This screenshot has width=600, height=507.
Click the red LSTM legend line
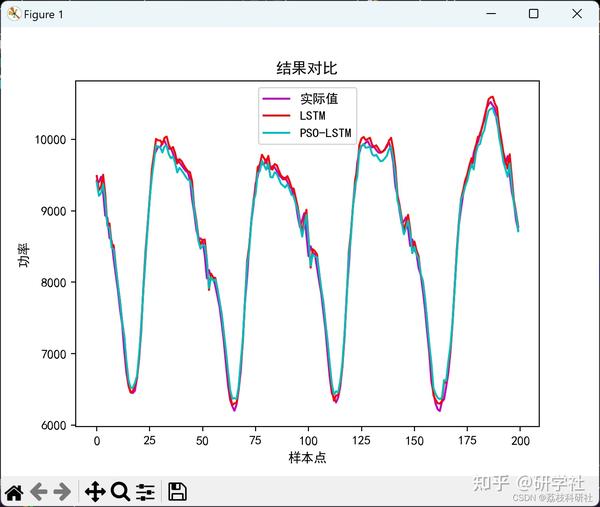276,116
